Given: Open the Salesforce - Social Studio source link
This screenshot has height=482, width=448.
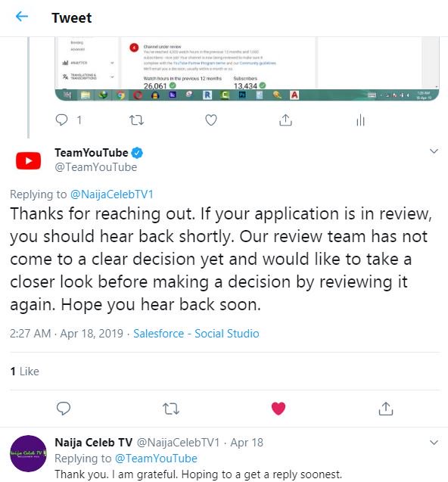Looking at the screenshot, I should pyautogui.click(x=196, y=334).
